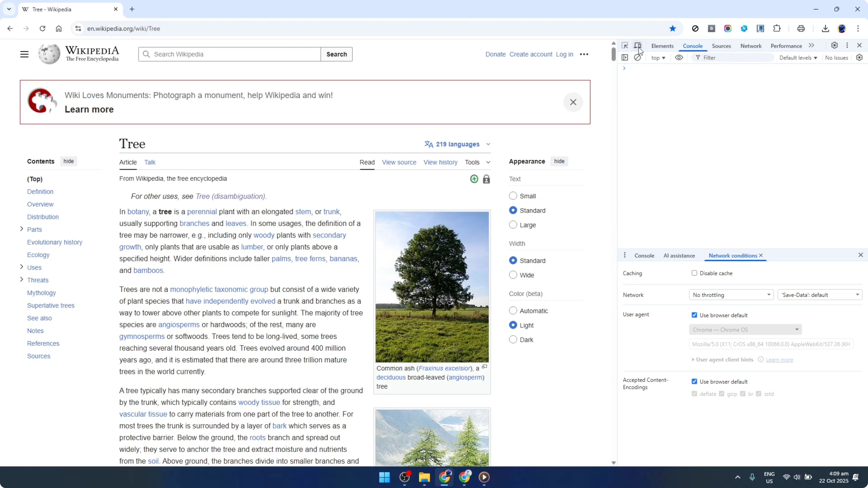The height and width of the screenshot is (488, 868).
Task: Enable the Disable cache checkbox
Action: click(x=694, y=273)
